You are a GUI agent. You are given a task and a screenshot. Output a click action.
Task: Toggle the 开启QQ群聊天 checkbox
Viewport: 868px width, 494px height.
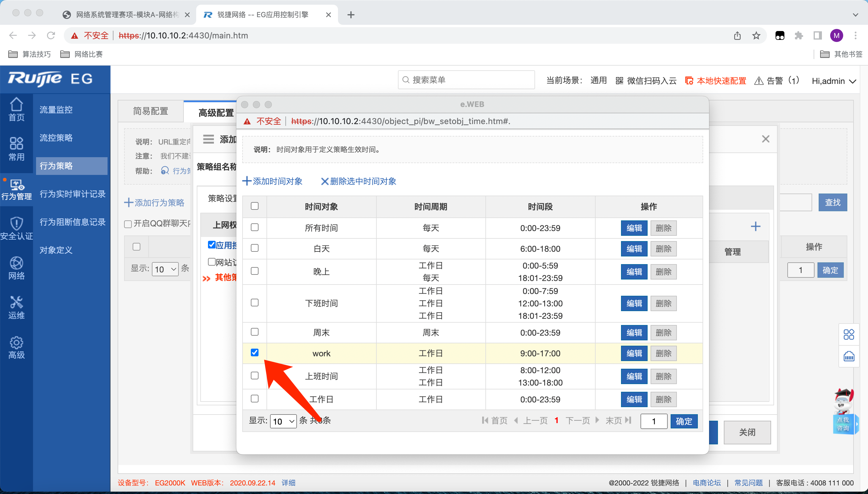128,224
